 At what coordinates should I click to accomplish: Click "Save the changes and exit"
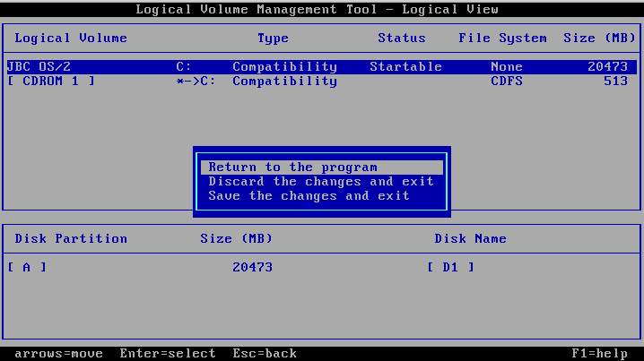pyautogui.click(x=309, y=196)
